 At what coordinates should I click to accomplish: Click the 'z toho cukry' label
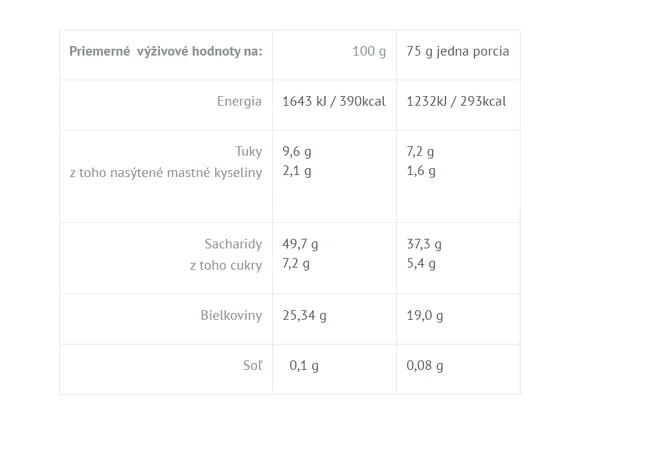coord(226,266)
